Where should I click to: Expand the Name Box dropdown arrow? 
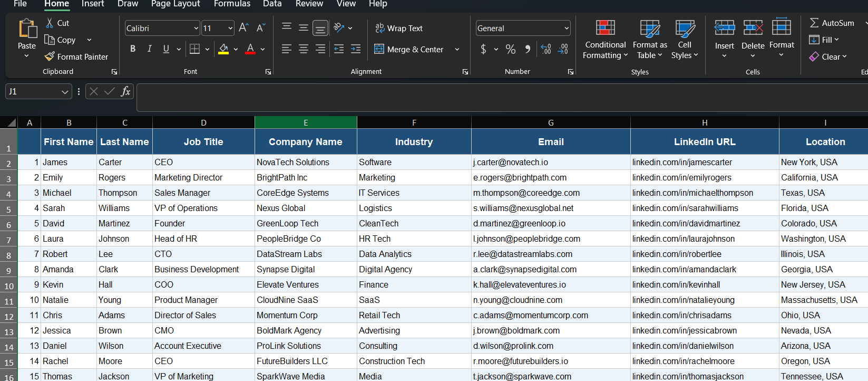coord(65,92)
